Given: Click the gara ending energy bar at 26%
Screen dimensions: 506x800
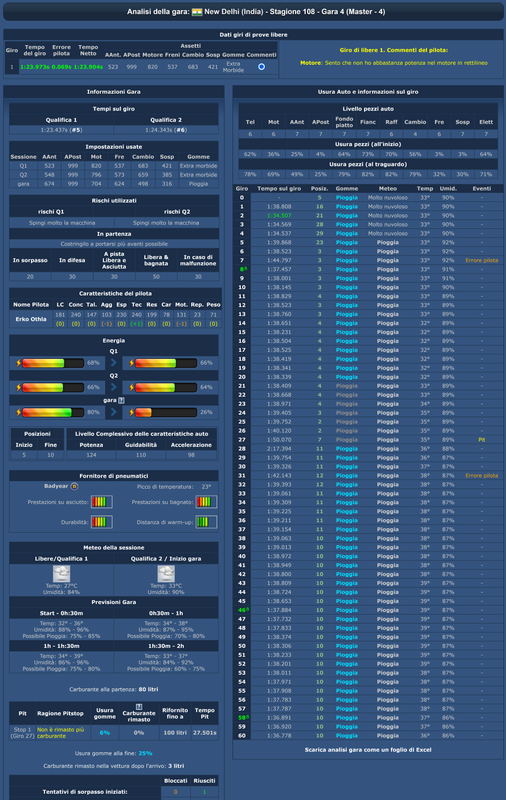Looking at the screenshot, I should (x=166, y=412).
